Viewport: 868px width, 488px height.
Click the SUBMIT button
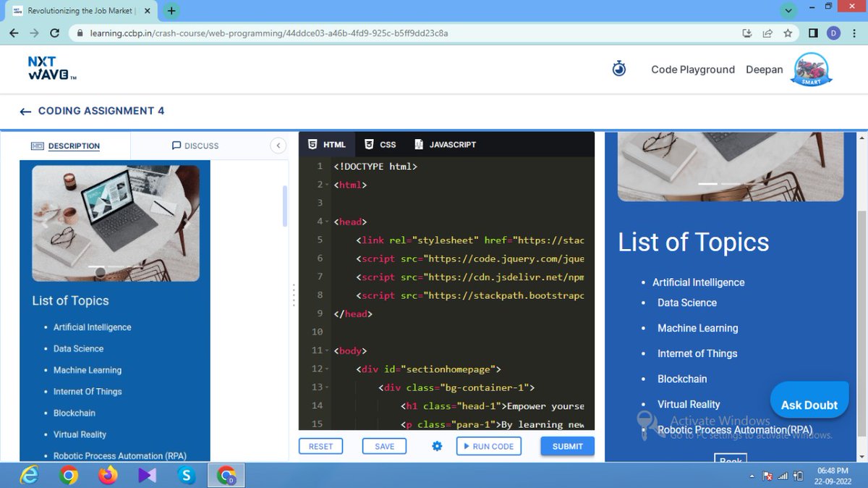567,446
